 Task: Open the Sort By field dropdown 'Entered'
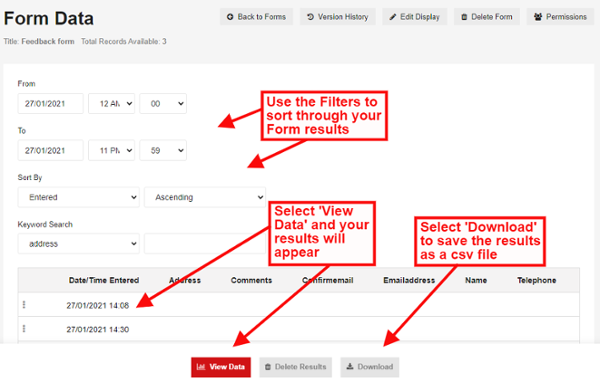tap(78, 197)
